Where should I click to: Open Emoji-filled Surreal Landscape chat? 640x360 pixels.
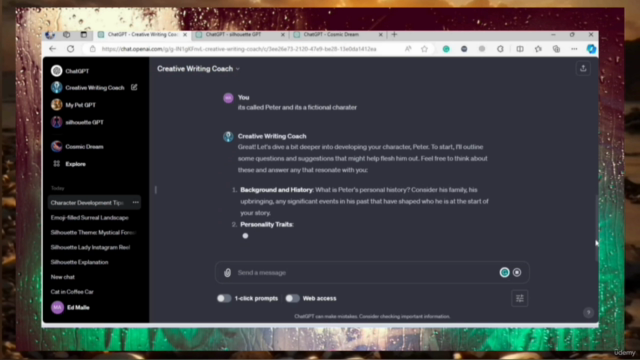pos(89,218)
